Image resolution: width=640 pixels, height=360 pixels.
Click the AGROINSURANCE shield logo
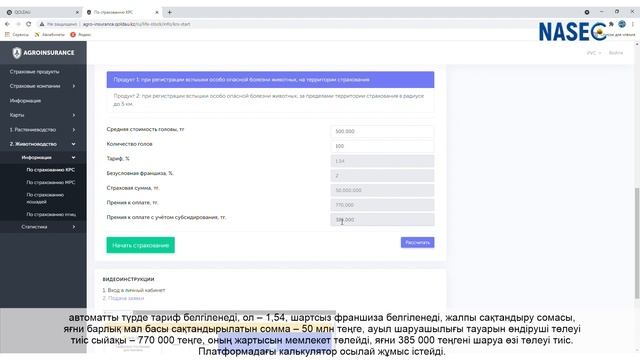click(x=17, y=53)
